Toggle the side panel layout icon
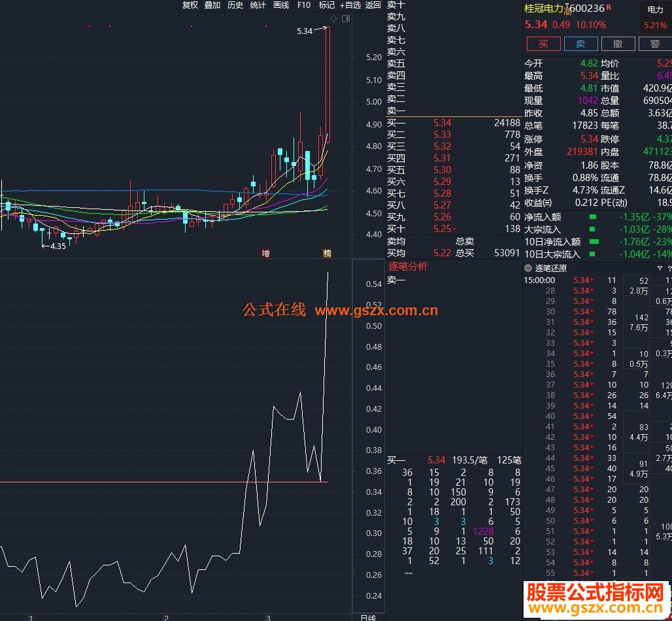The height and width of the screenshot is (621, 672). coord(346,18)
